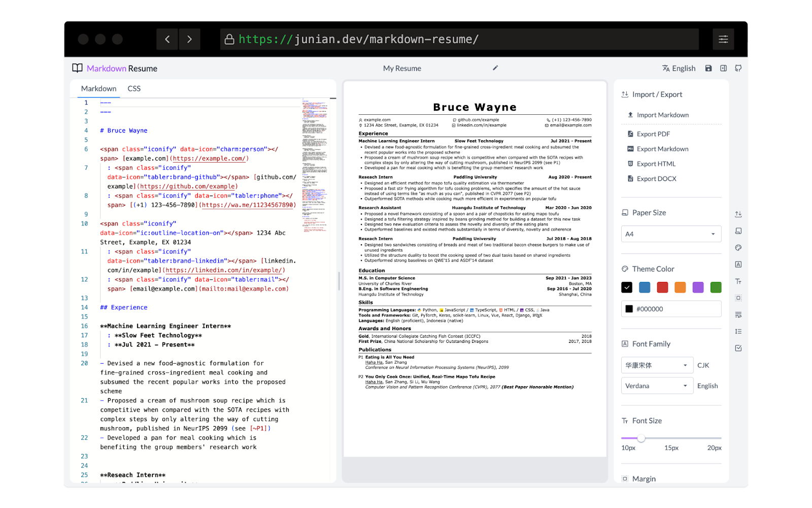Click the 'Margin' section heading
Screen dimensions: 812x508
point(644,479)
